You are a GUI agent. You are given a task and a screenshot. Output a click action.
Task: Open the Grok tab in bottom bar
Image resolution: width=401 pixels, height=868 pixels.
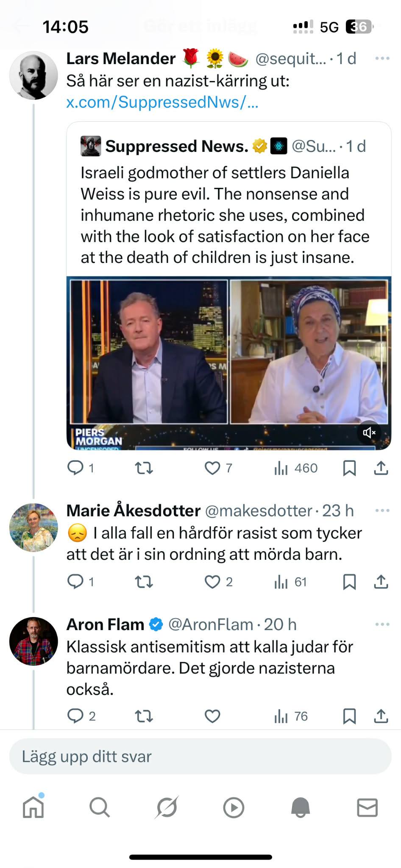coord(167,807)
